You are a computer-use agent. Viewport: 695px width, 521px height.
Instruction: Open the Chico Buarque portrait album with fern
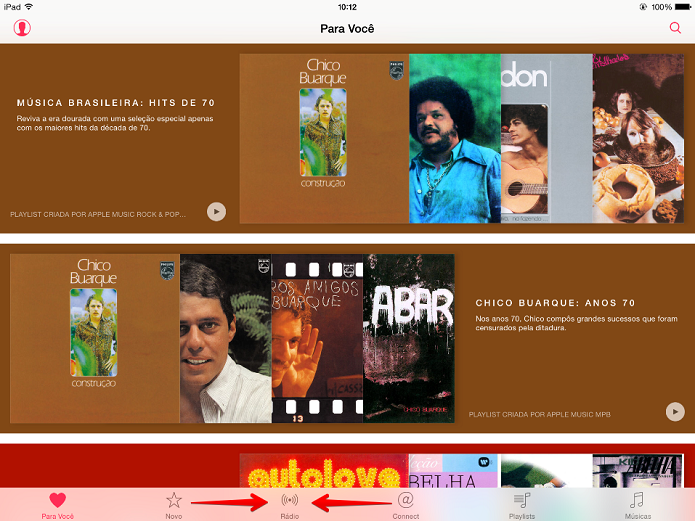[226, 338]
